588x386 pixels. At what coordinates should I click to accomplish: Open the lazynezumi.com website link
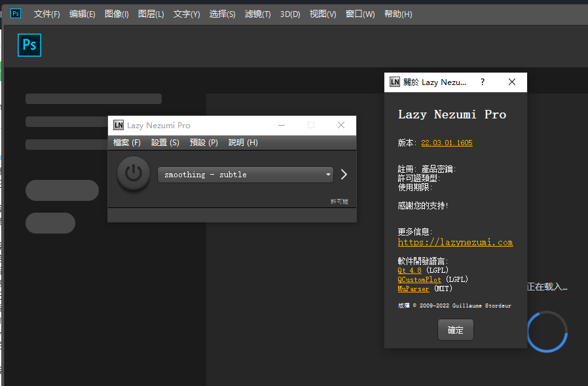pyautogui.click(x=455, y=241)
